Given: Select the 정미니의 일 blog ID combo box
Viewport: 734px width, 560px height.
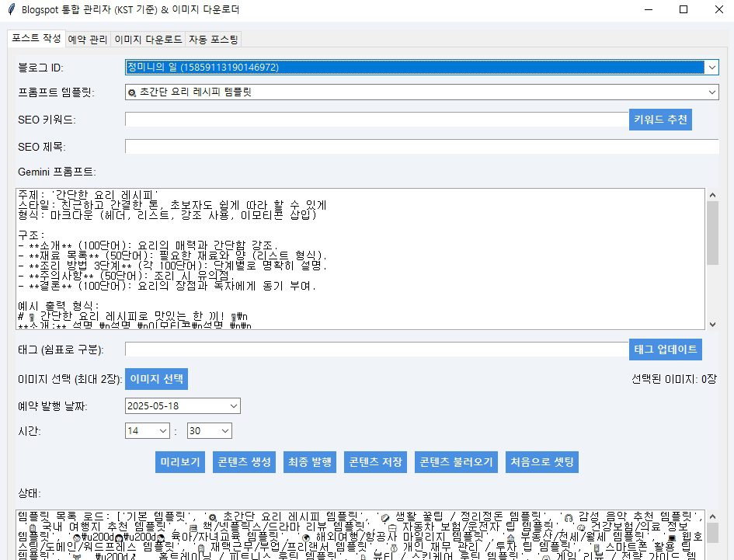Looking at the screenshot, I should pos(421,68).
